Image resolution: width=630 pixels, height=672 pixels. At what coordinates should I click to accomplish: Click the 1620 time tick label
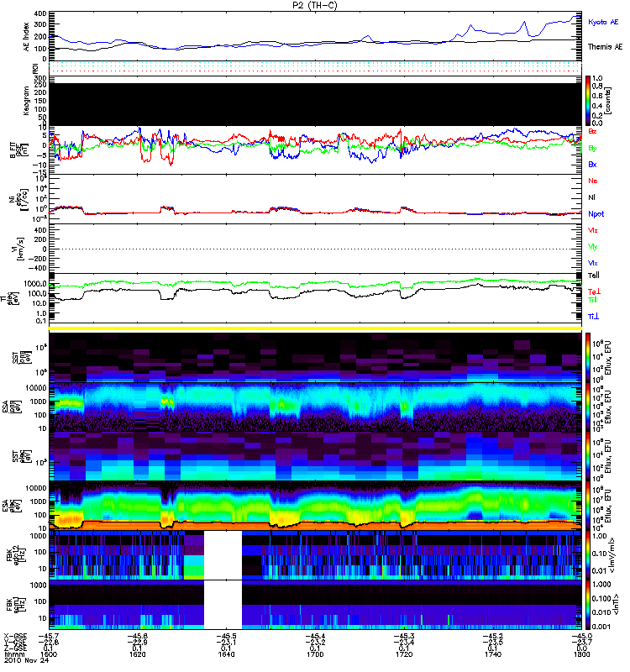pyautogui.click(x=137, y=654)
